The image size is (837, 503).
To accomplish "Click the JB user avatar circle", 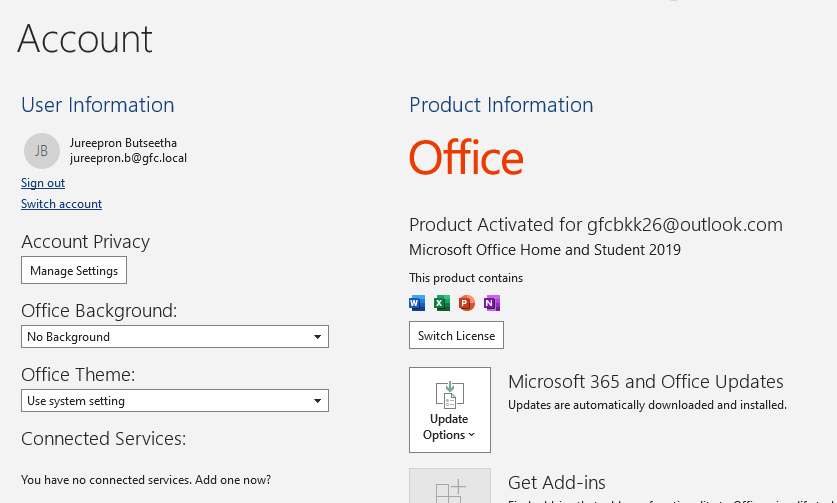I will (x=41, y=150).
